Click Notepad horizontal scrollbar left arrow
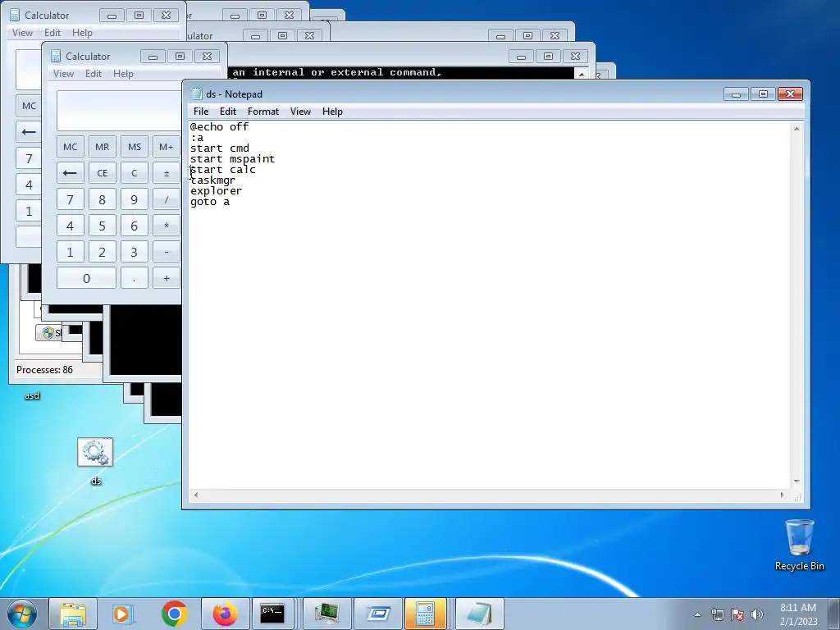 pos(196,495)
